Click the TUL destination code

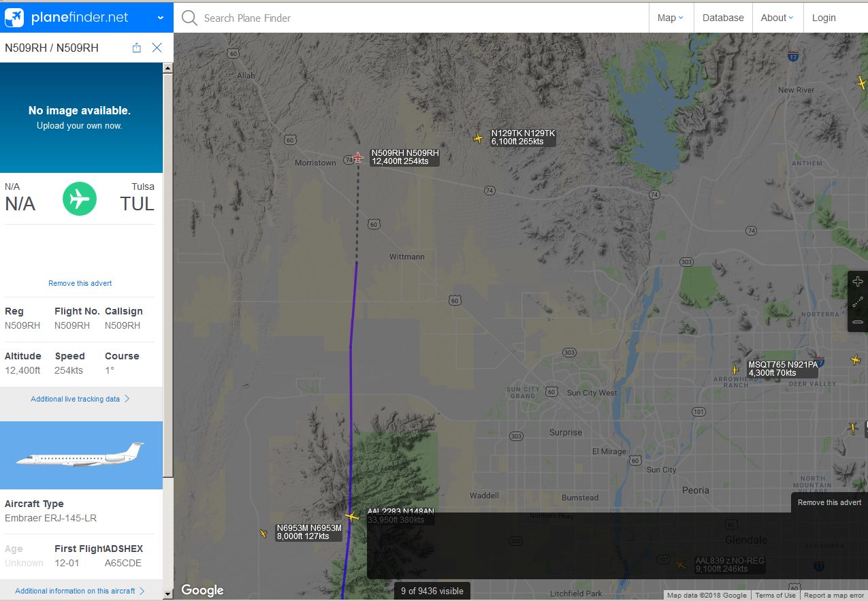point(138,204)
